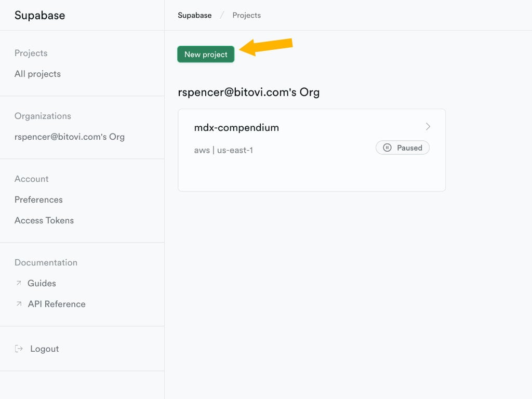The width and height of the screenshot is (532, 399).
Task: Select All projects in the sidebar
Action: (x=37, y=74)
